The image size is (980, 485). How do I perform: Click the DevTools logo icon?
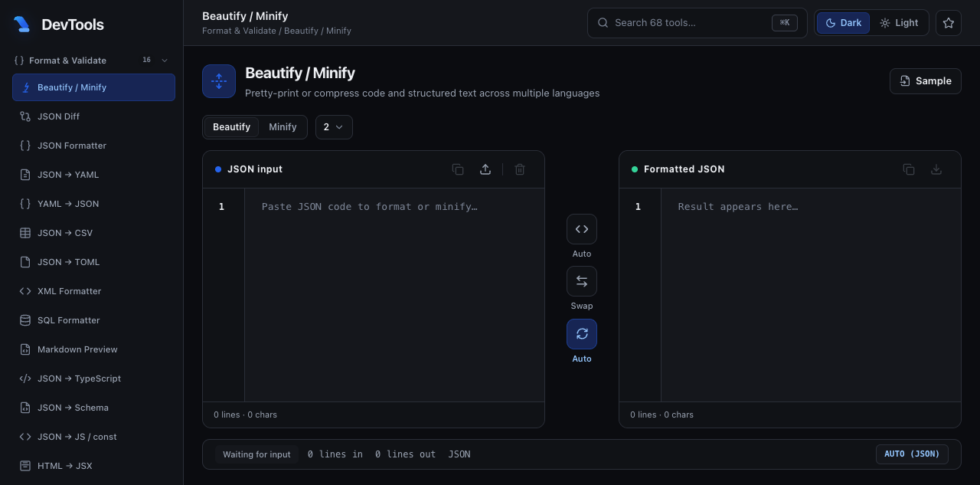(21, 25)
